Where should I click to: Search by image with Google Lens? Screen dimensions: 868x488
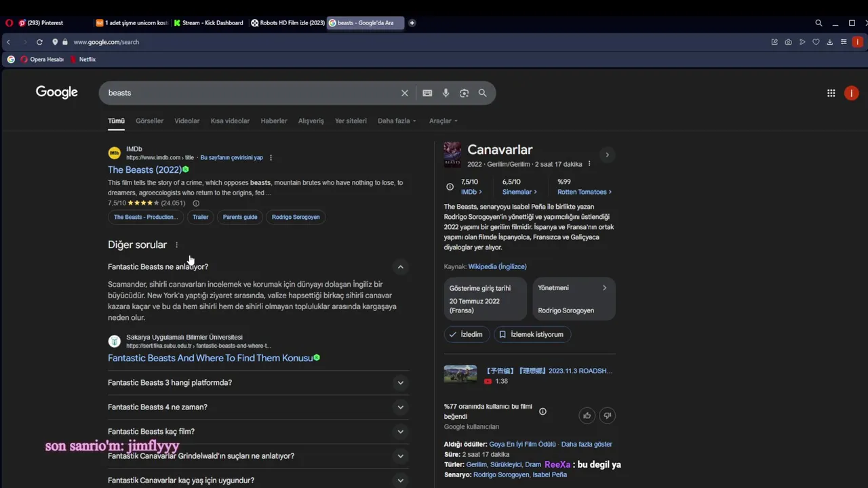tap(464, 93)
